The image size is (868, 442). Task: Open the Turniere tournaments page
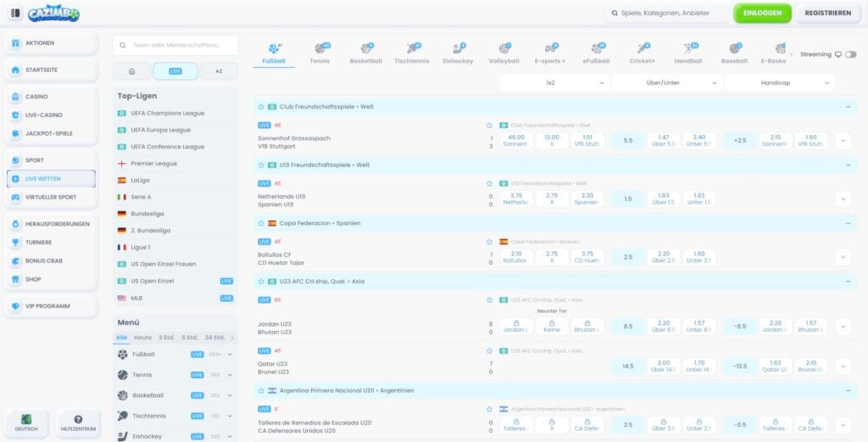51,243
